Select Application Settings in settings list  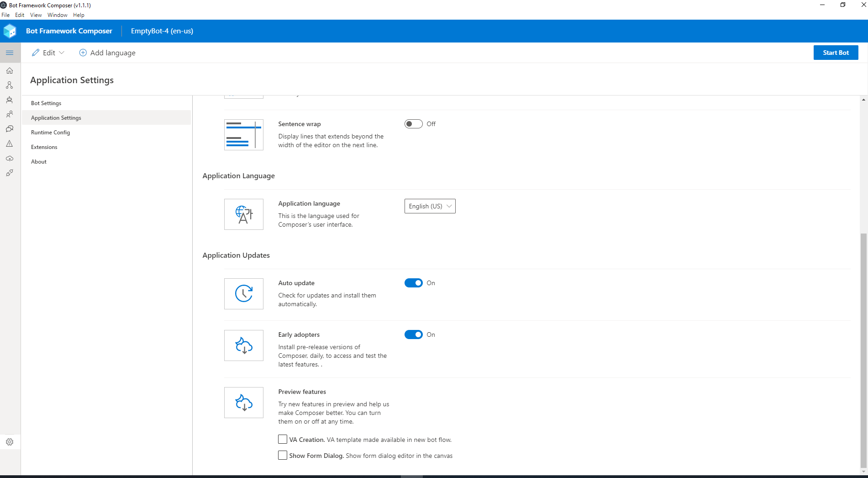click(106, 118)
